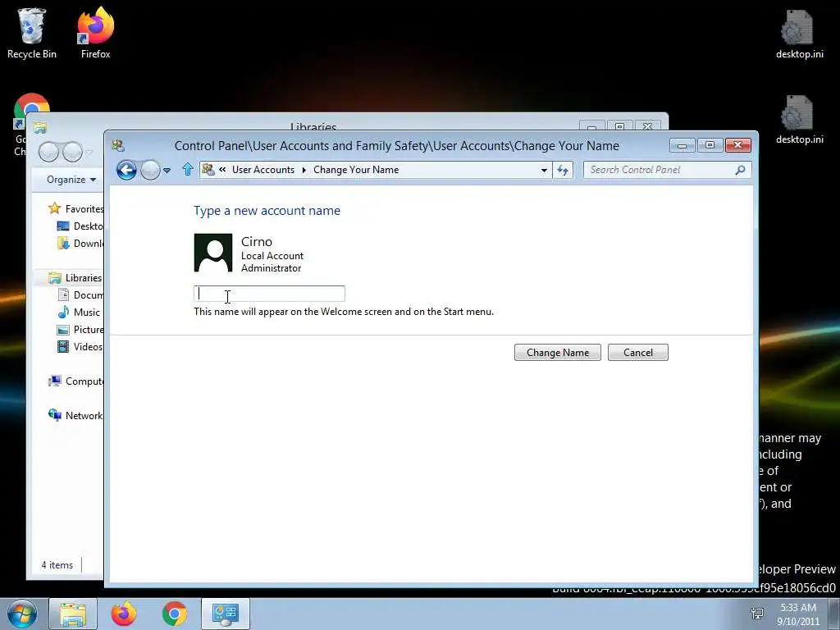Expand the arrow after User Accounts breadcrumb
Screen dimensions: 840x630
tap(304, 170)
